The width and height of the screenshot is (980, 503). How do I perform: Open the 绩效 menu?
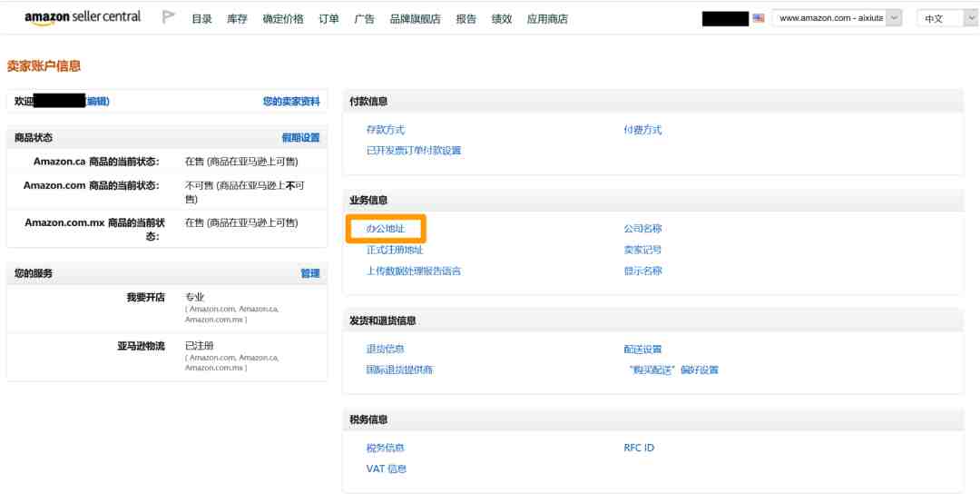click(502, 19)
